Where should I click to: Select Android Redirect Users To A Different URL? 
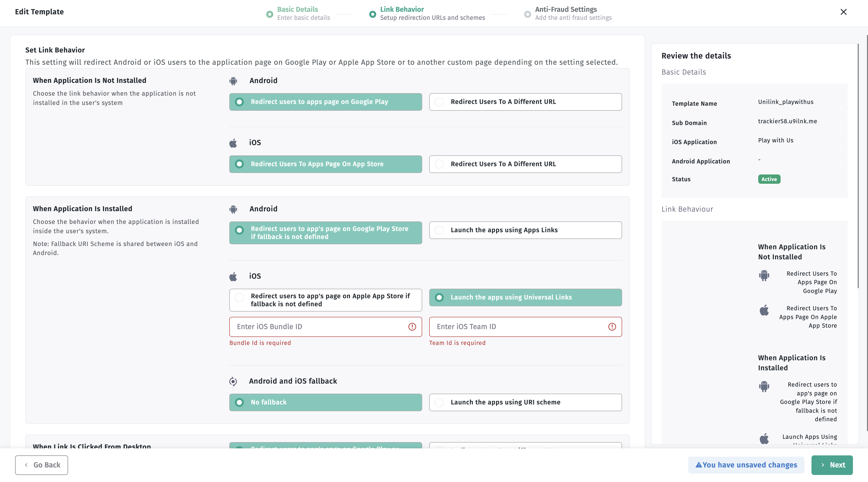pos(525,102)
